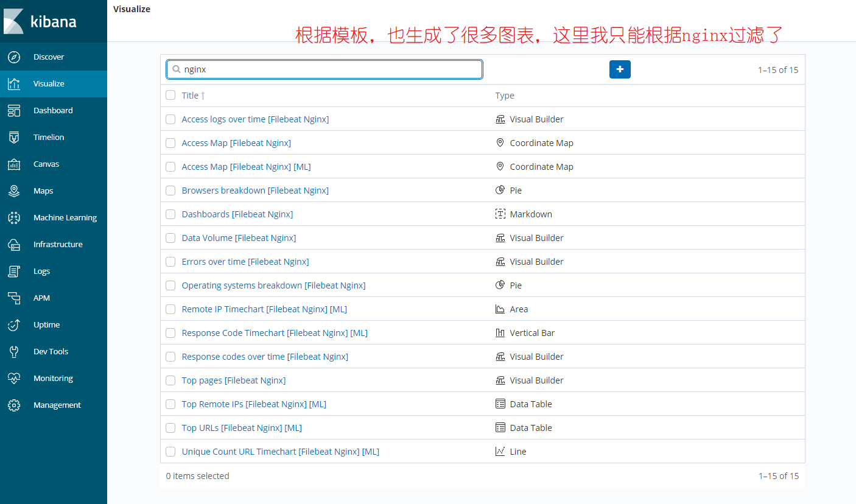Check Remote IP Timechart row checkbox

170,309
